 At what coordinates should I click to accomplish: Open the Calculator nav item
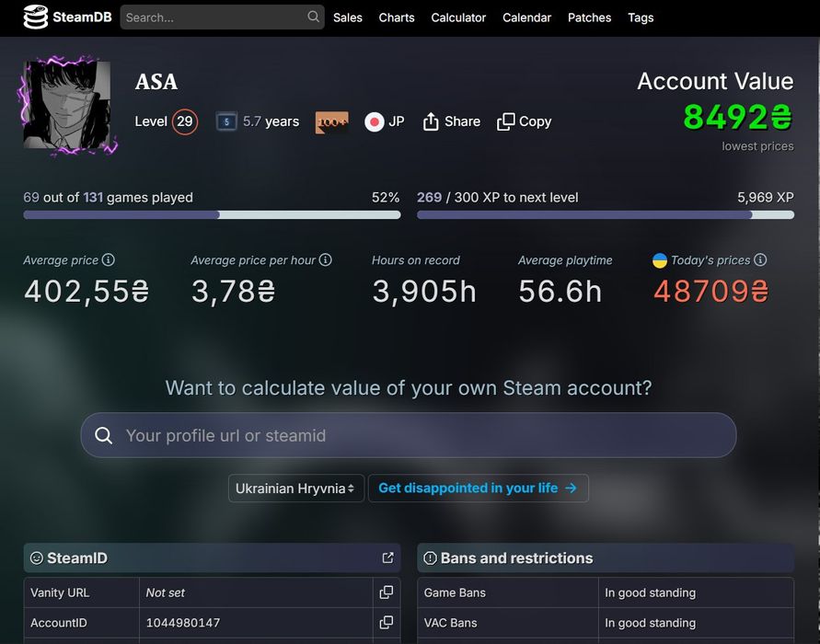[x=458, y=17]
